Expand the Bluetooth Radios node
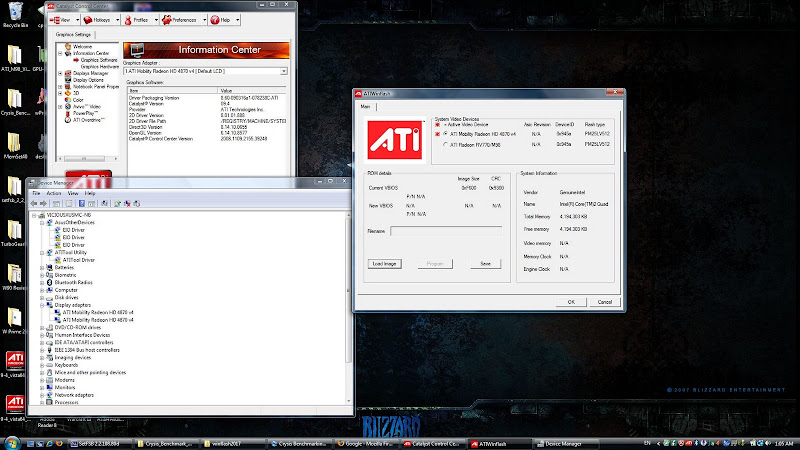 [x=42, y=283]
